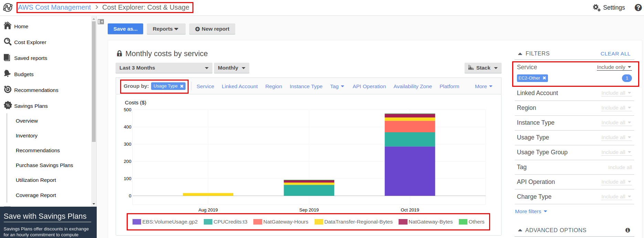Open Recommendations under Savings Plans
This screenshot has width=644, height=238.
38,151
